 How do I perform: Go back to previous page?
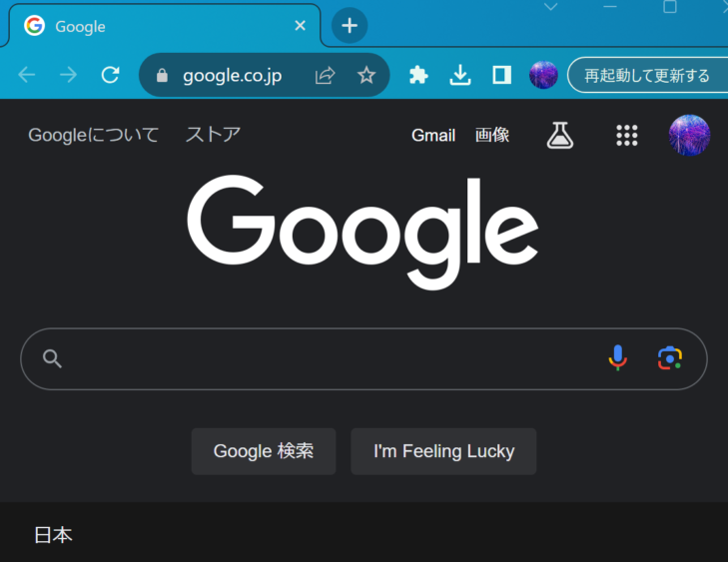(x=27, y=75)
